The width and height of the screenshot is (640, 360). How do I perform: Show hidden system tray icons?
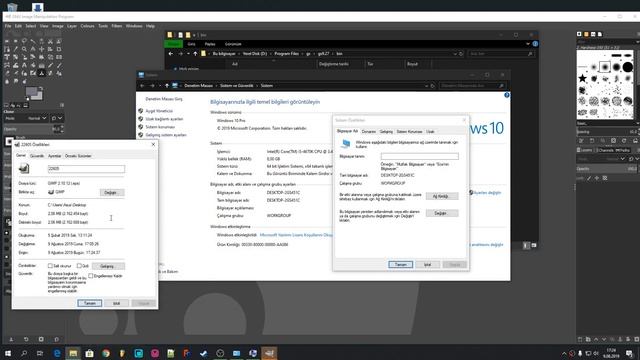click(x=564, y=353)
